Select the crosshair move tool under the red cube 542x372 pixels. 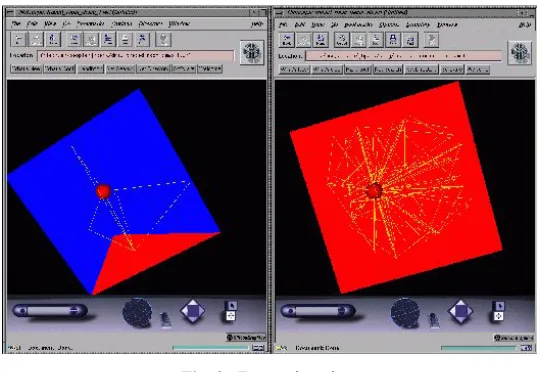(x=498, y=316)
